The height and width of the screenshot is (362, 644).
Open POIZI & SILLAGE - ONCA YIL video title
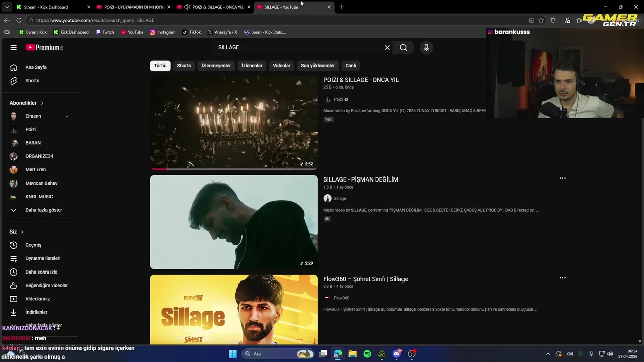click(361, 80)
